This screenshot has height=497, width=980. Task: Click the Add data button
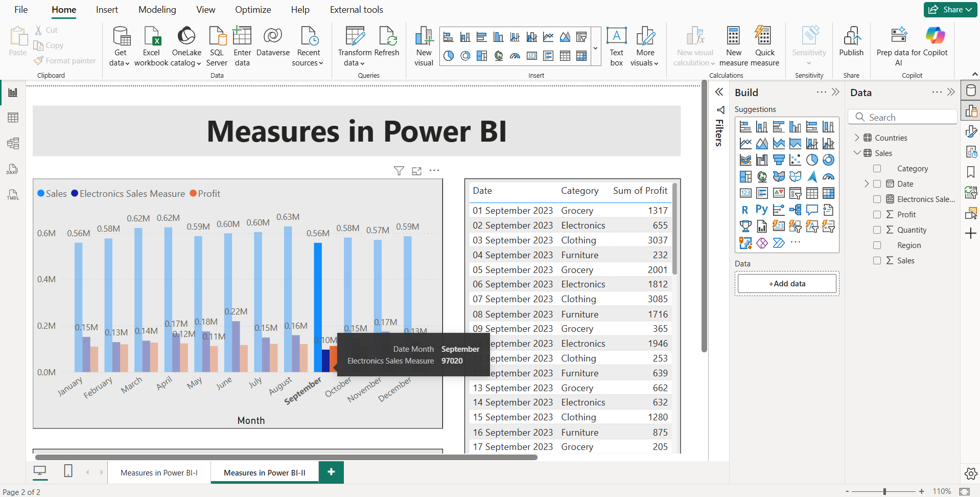(787, 283)
